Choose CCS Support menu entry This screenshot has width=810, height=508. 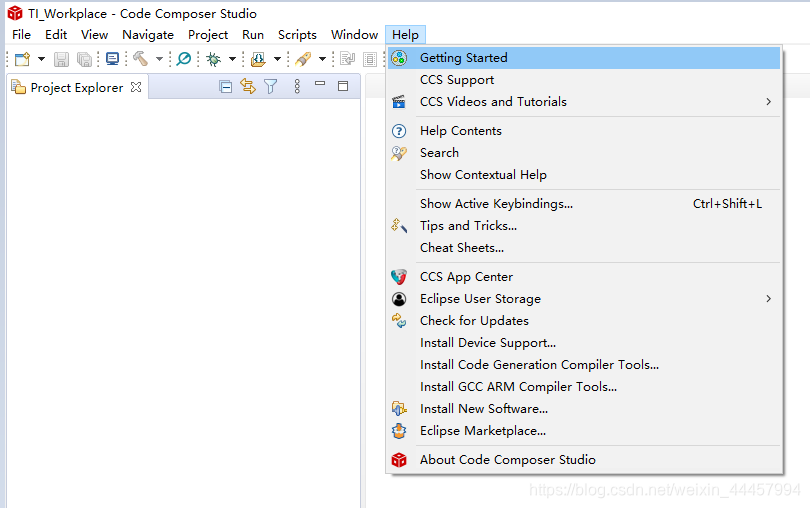tap(583, 80)
